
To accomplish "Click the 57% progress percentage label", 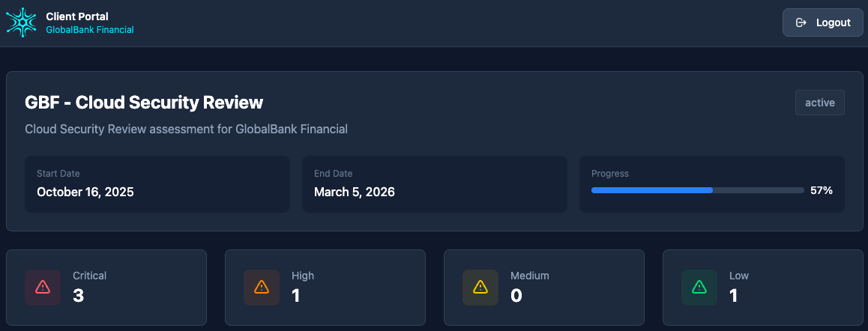I will pyautogui.click(x=822, y=190).
